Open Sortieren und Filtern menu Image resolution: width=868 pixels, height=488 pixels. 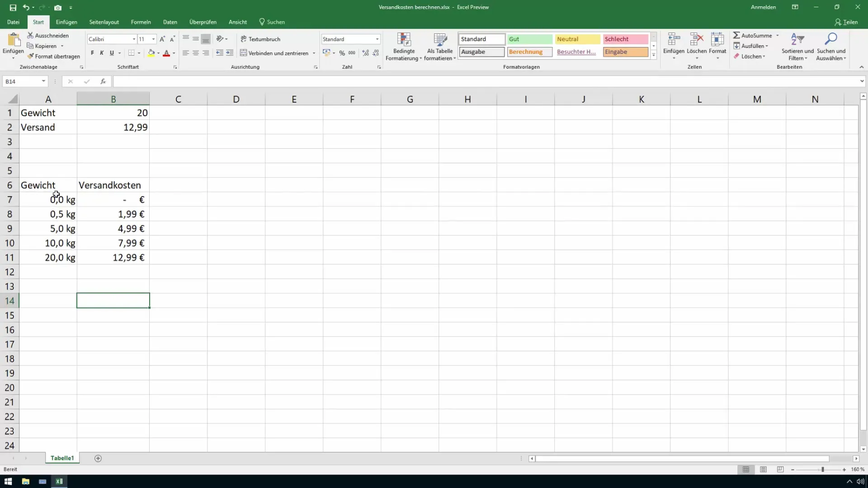[x=797, y=47]
